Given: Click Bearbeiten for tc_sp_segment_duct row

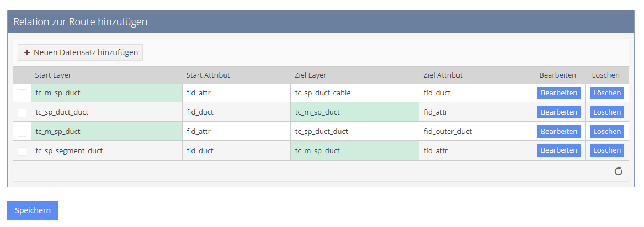Looking at the screenshot, I should point(558,150).
